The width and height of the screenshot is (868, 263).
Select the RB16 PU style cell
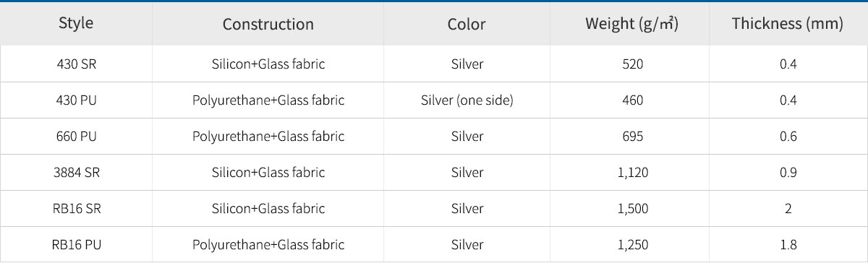click(x=77, y=245)
